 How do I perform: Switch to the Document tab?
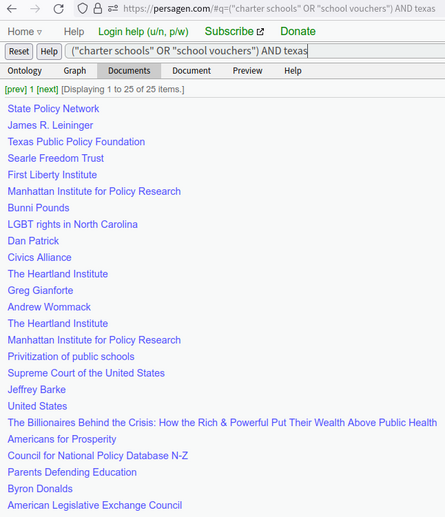pos(192,71)
